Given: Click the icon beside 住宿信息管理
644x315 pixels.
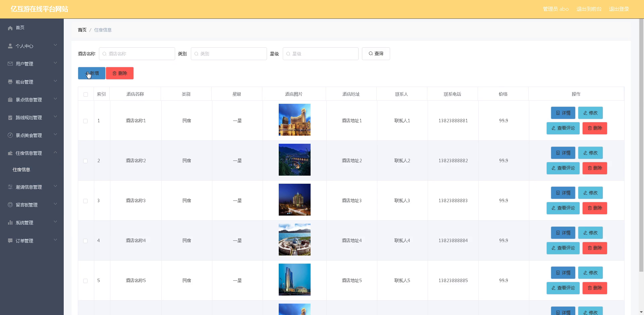Looking at the screenshot, I should pos(10,153).
